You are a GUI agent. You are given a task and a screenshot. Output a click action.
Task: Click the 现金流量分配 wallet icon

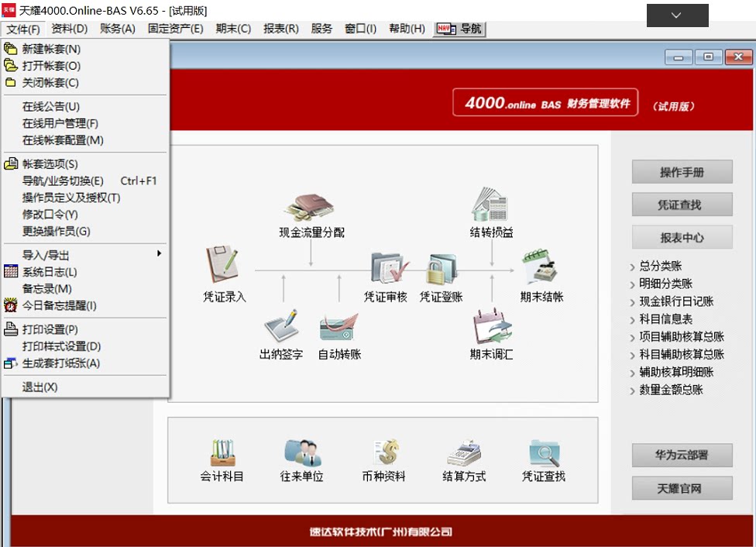point(311,205)
